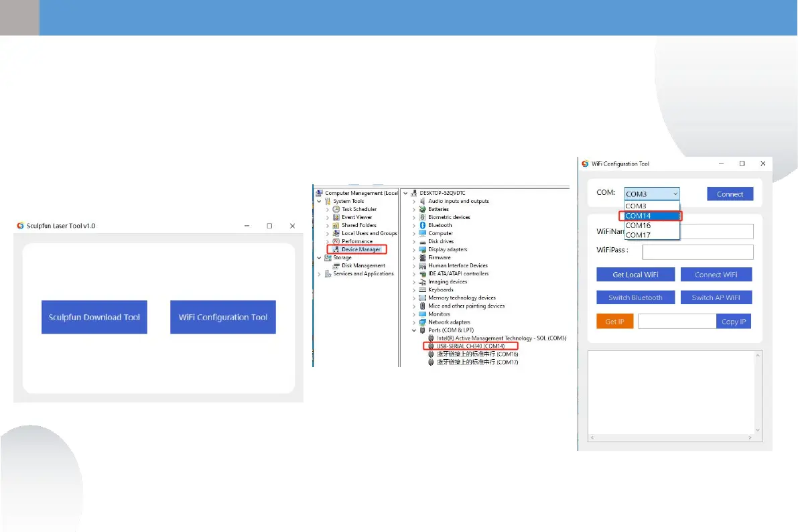The image size is (798, 532).
Task: Click the WiFiName input field
Action: click(716, 231)
